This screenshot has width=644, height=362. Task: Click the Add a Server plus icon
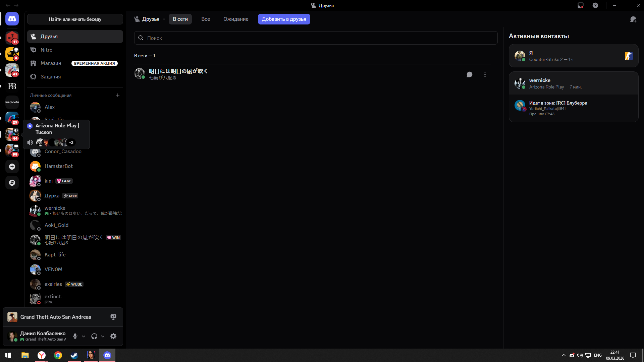point(12,167)
